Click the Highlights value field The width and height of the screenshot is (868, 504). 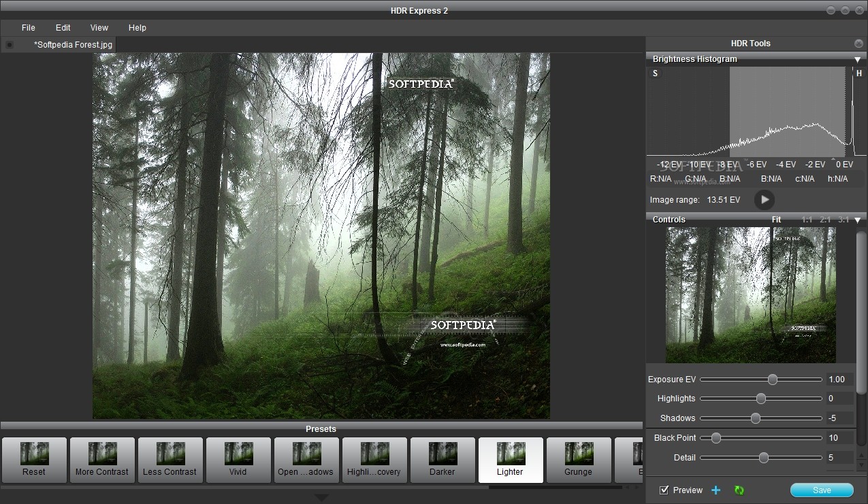[x=839, y=399]
